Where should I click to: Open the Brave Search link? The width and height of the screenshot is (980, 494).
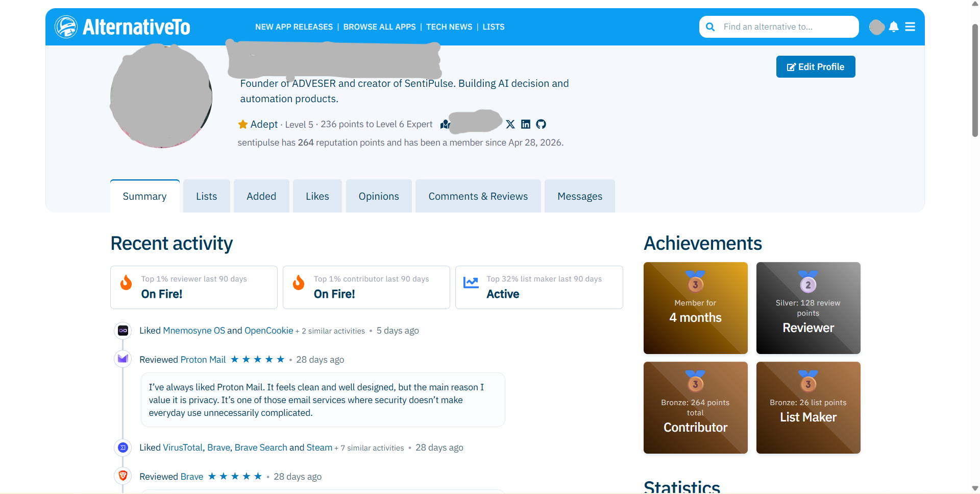pos(261,448)
